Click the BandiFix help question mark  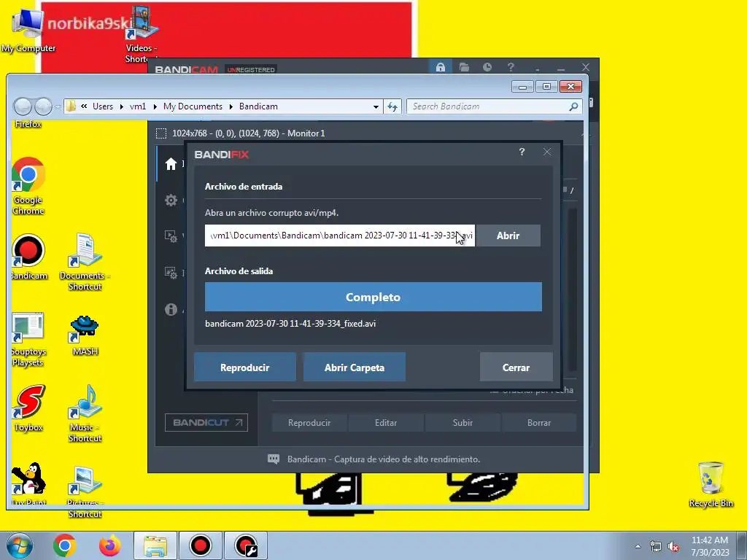pyautogui.click(x=522, y=152)
